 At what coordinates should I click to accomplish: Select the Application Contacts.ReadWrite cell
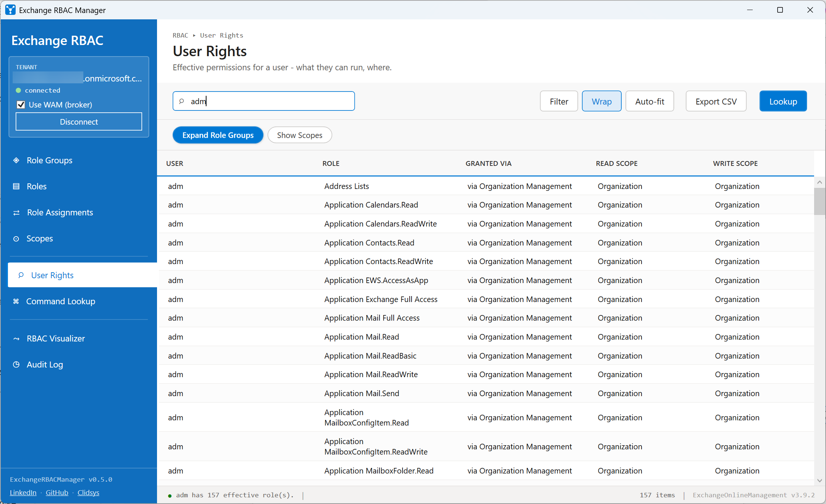point(378,261)
